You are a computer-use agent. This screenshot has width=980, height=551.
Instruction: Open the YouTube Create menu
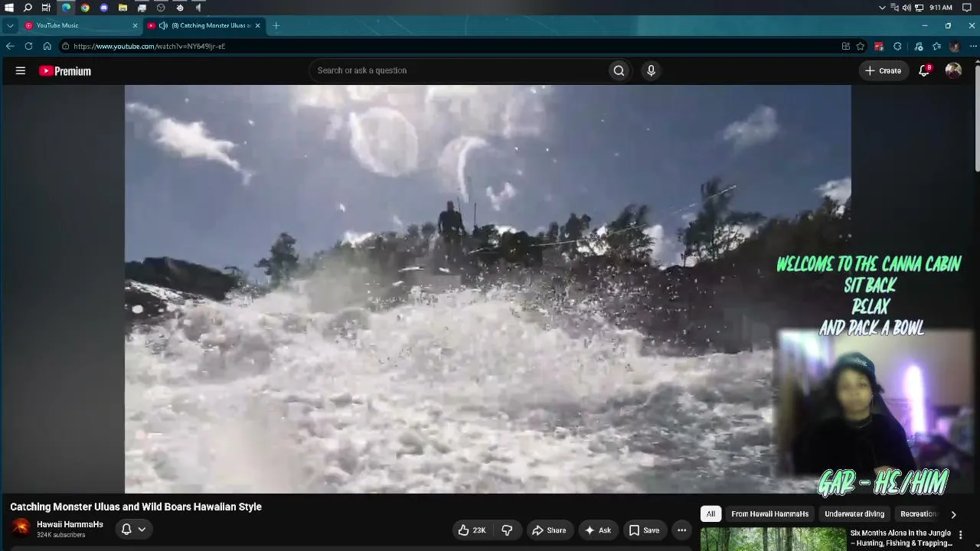click(883, 70)
